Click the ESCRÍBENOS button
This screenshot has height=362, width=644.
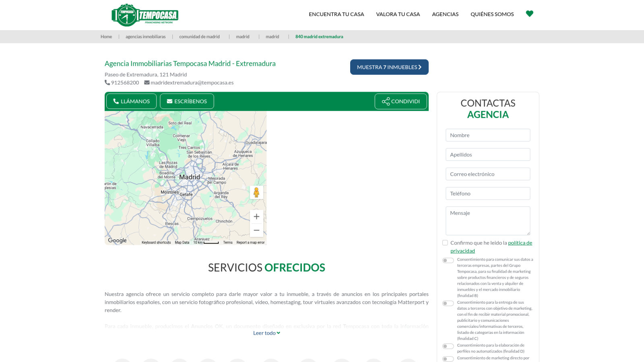(x=187, y=101)
